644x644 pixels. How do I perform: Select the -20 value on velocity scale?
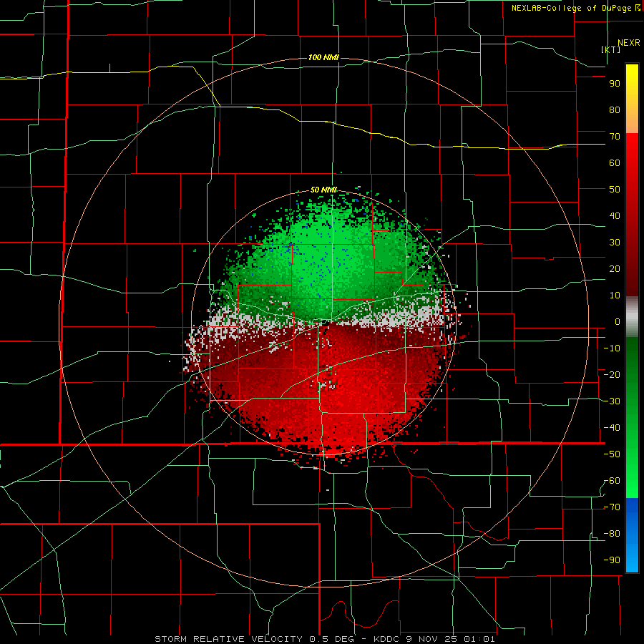point(612,375)
